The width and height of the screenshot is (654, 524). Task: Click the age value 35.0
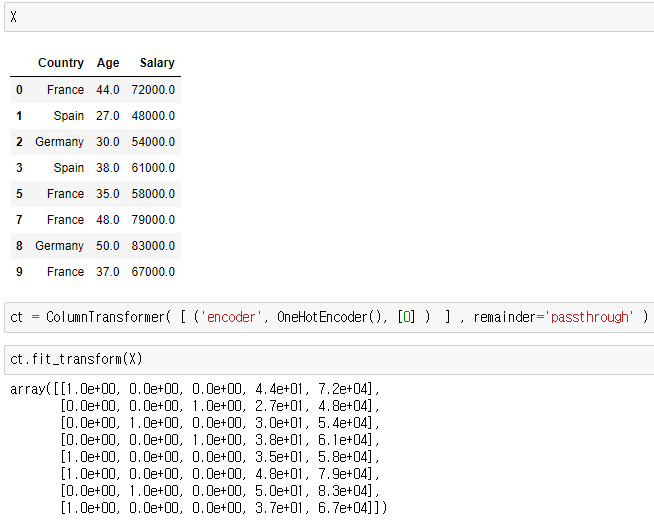click(108, 194)
